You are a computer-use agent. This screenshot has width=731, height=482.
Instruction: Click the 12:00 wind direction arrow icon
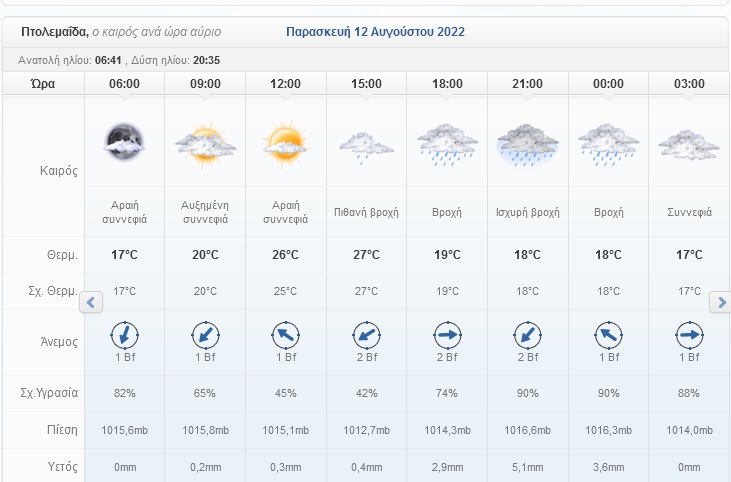tap(285, 333)
